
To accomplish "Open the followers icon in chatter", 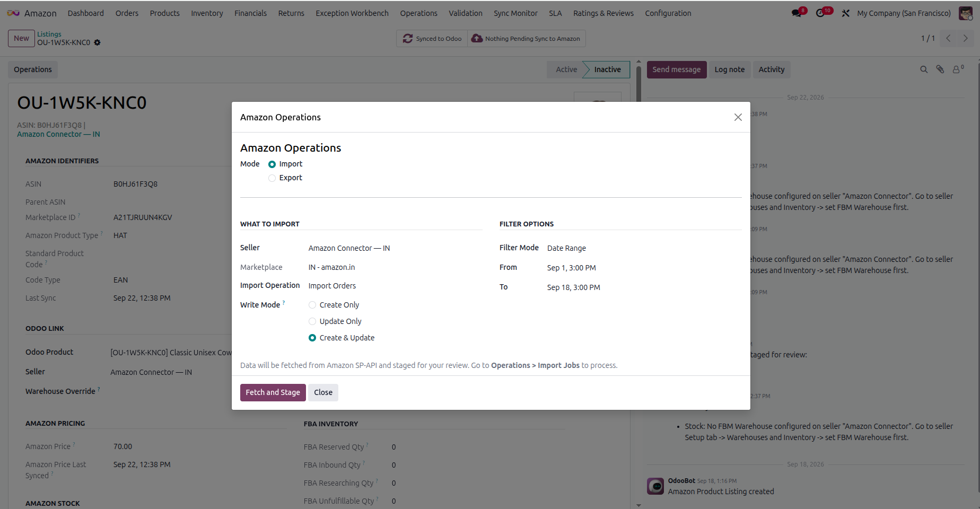I will point(958,69).
